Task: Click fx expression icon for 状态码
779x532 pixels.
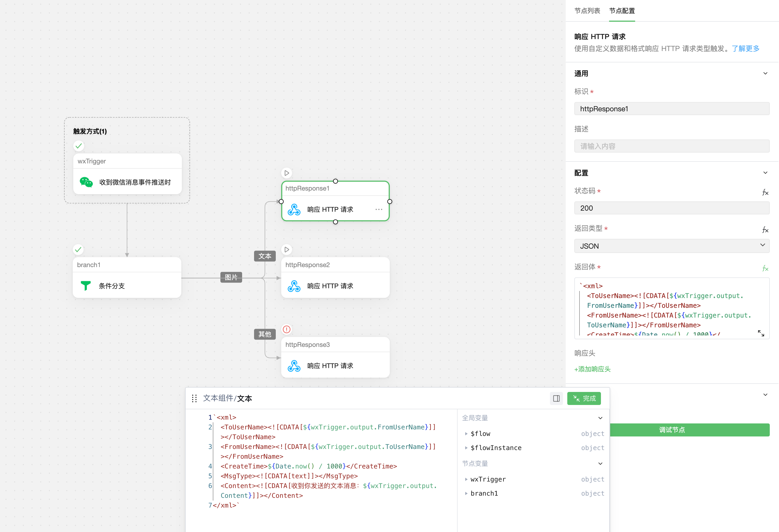Action: click(765, 192)
